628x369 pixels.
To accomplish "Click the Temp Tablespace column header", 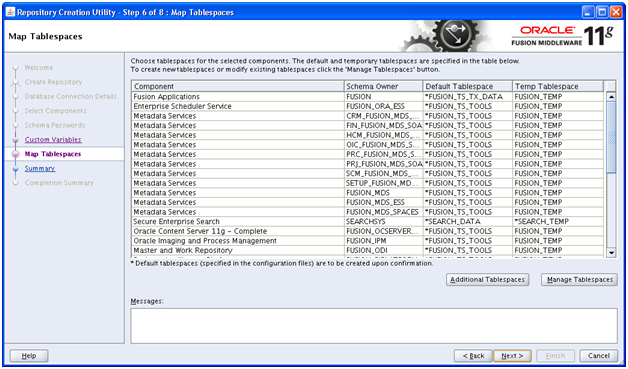I will pyautogui.click(x=558, y=87).
